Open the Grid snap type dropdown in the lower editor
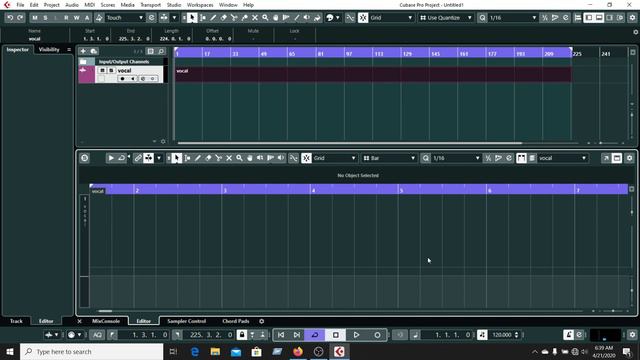This screenshot has height=360, width=640. pos(334,158)
